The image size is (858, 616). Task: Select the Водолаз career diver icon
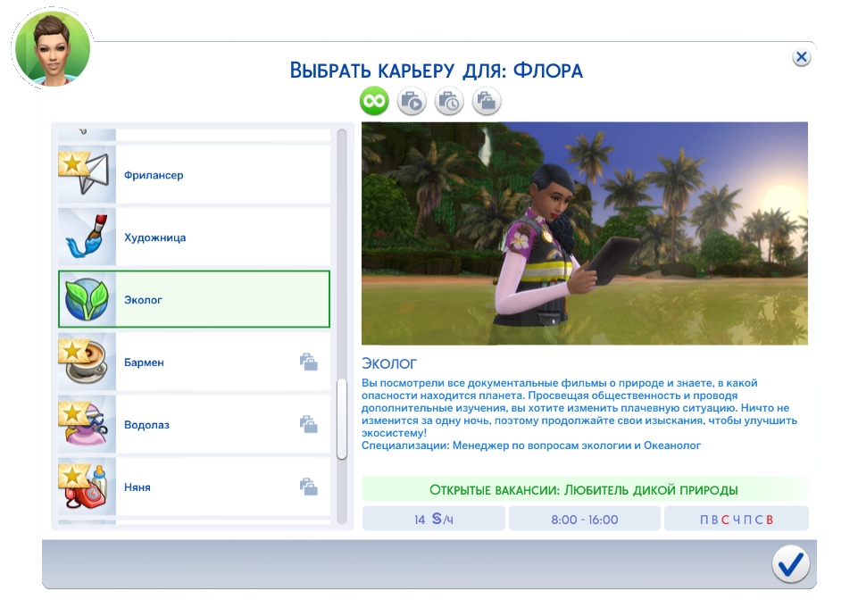[86, 424]
